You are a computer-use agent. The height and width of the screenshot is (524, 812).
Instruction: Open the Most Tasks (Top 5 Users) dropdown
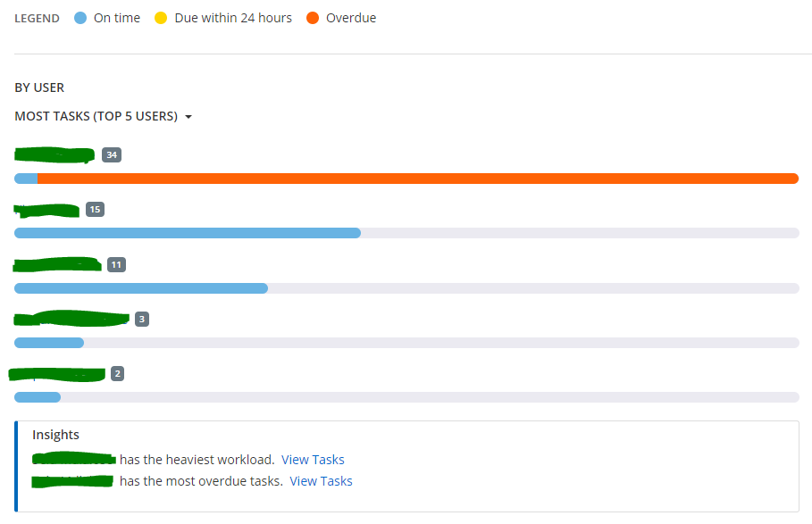pos(103,116)
